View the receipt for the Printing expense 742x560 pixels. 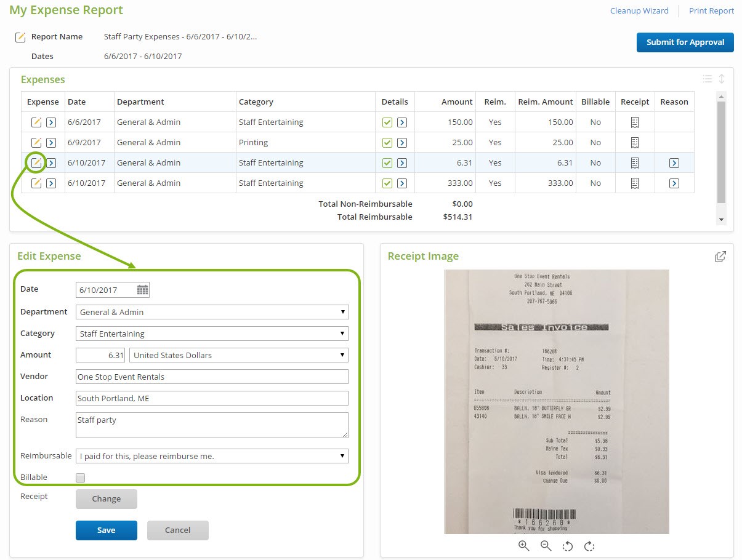click(634, 142)
